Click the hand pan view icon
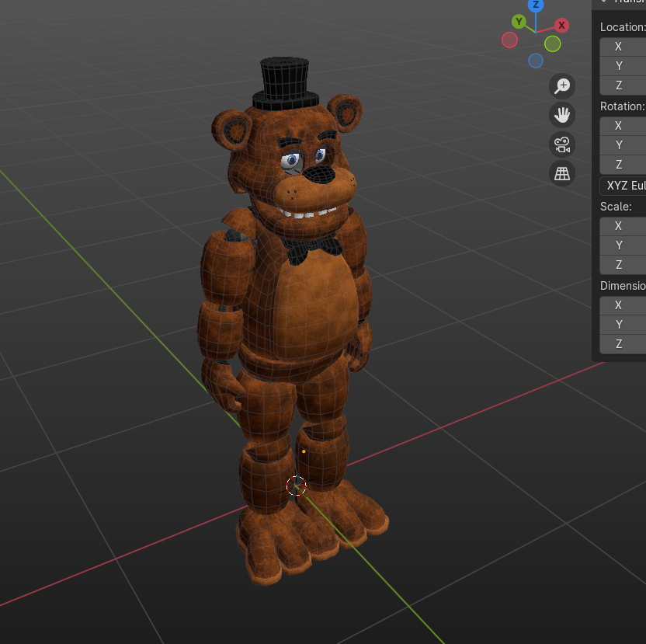Screen dimensions: 646x644 [562, 115]
